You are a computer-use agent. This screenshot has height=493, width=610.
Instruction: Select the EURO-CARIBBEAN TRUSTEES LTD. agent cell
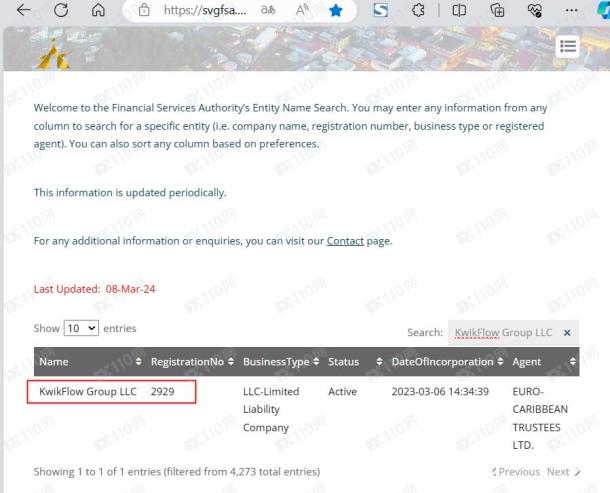(540, 418)
